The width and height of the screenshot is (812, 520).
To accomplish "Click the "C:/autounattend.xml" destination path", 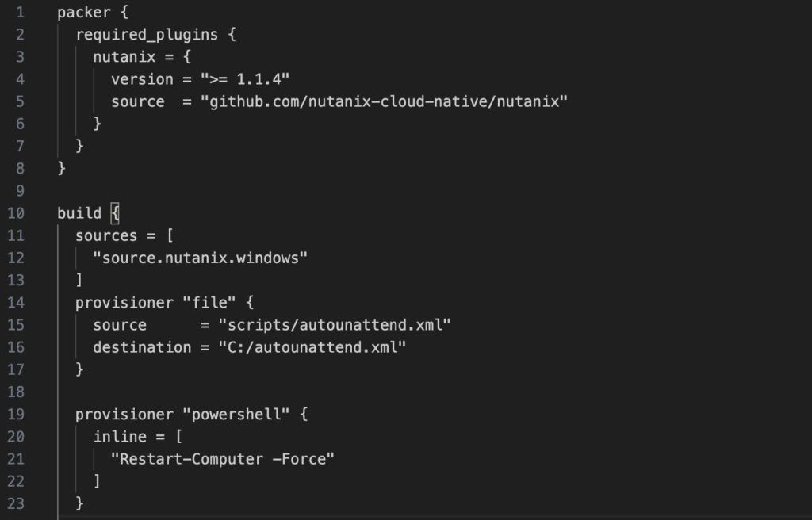I will [x=311, y=347].
